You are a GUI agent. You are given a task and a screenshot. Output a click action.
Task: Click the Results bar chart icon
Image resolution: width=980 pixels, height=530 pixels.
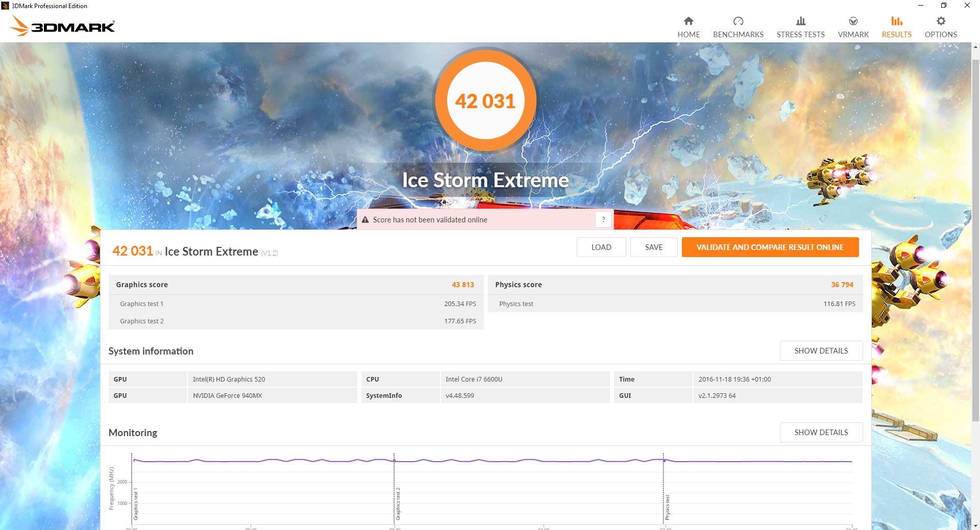point(896,21)
